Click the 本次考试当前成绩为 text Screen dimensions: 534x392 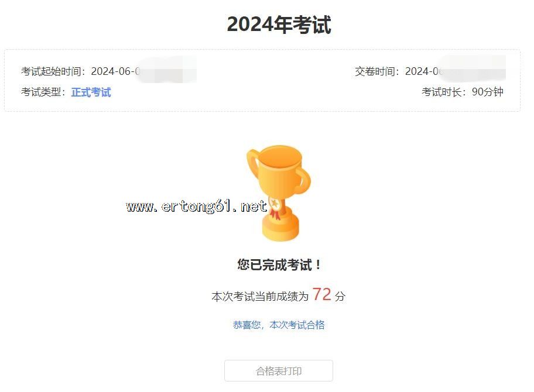(x=260, y=297)
